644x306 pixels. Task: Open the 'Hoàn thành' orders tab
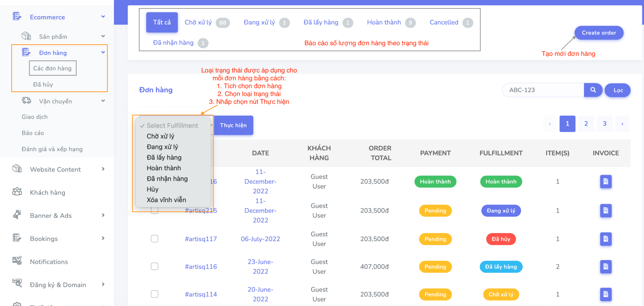[384, 23]
